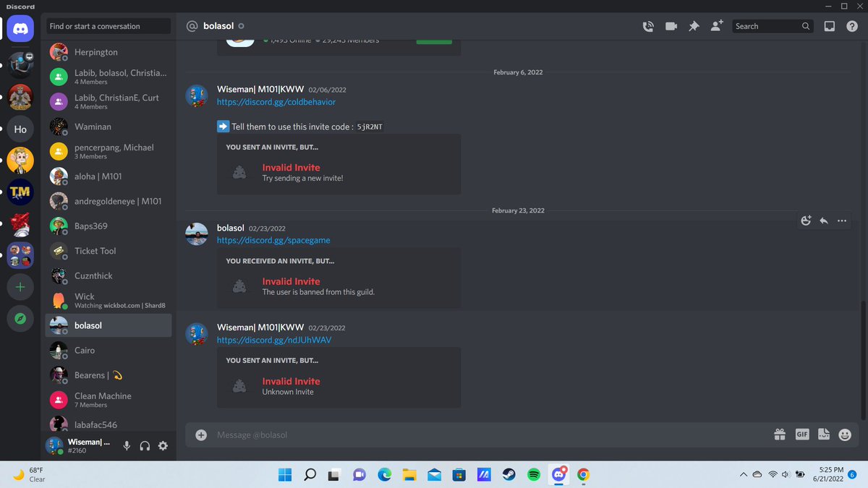This screenshot has width=868, height=488.
Task: Open Steam from taskbar
Action: pyautogui.click(x=509, y=475)
